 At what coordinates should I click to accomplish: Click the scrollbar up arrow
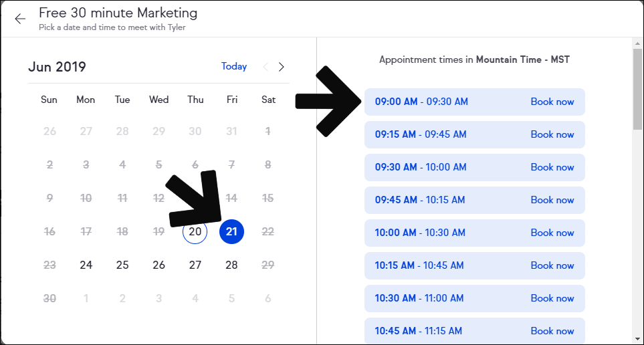pos(637,43)
